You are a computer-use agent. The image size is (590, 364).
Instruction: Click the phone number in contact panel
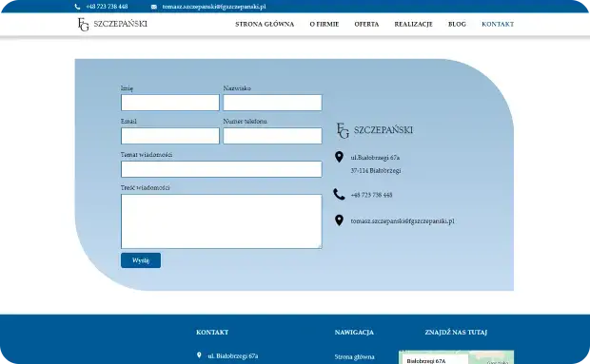[x=371, y=195]
